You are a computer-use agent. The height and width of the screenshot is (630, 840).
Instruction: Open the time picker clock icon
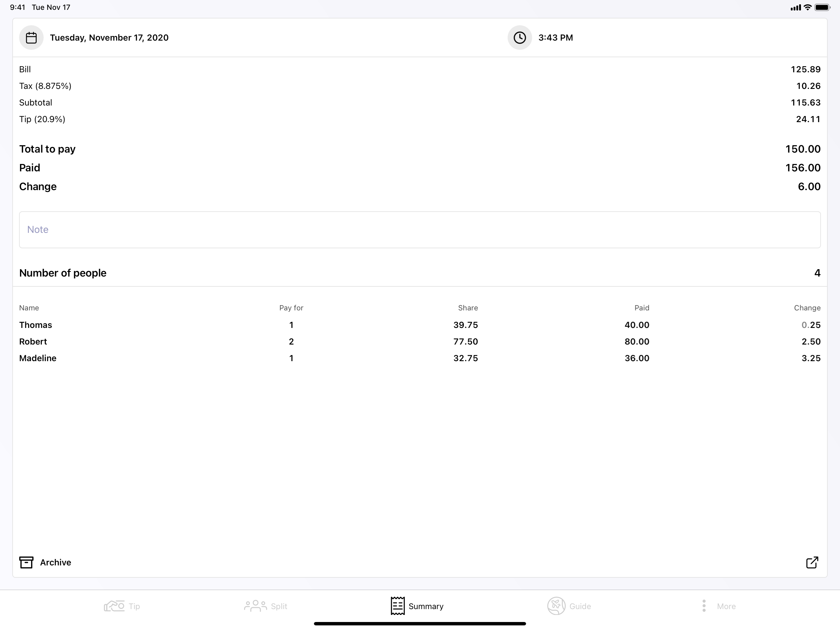point(520,37)
